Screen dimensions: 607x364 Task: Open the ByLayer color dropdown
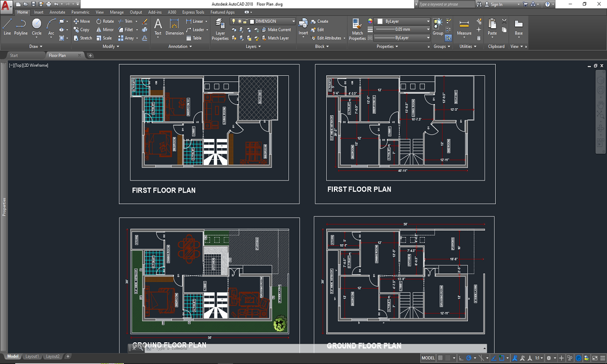(x=428, y=21)
